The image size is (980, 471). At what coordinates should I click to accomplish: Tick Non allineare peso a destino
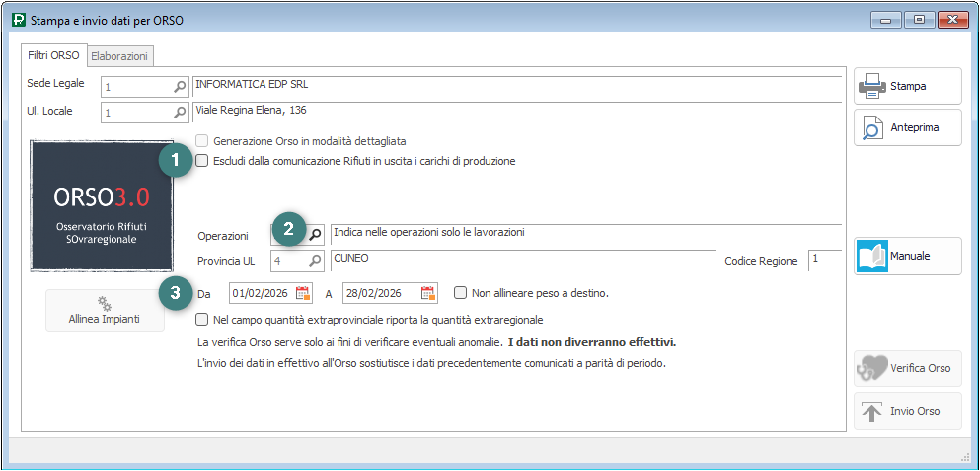coord(461,293)
